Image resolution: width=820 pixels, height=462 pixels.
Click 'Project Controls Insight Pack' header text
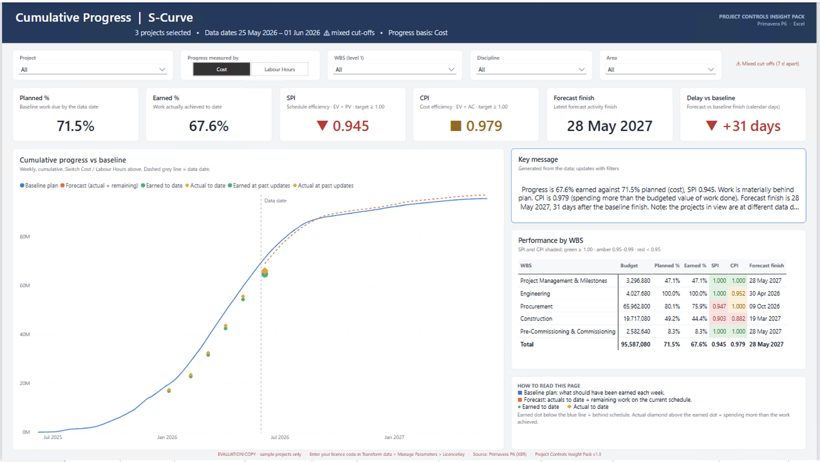click(761, 17)
